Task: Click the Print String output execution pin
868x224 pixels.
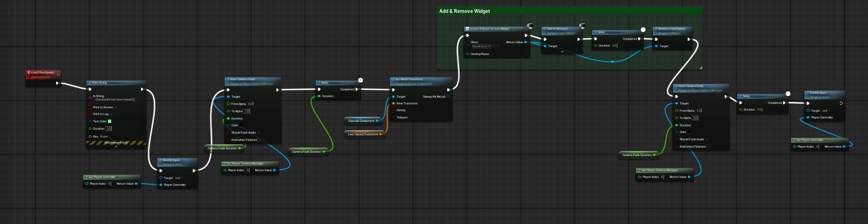Action: coord(142,89)
